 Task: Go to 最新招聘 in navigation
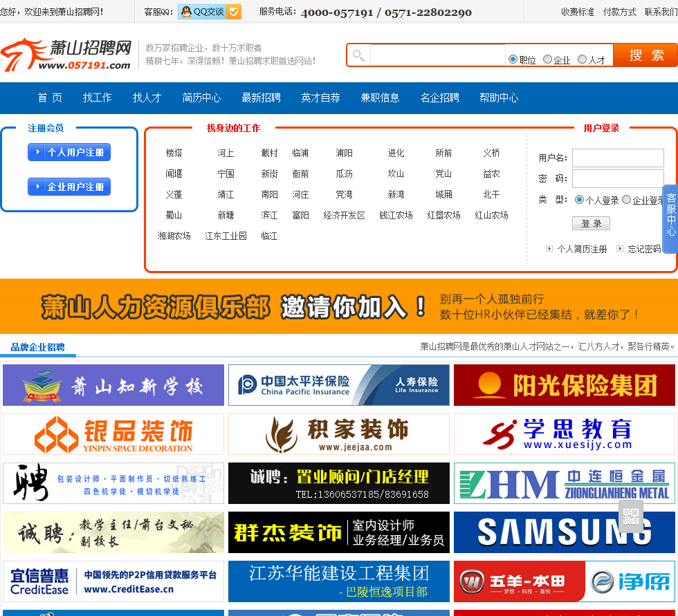coord(262,97)
